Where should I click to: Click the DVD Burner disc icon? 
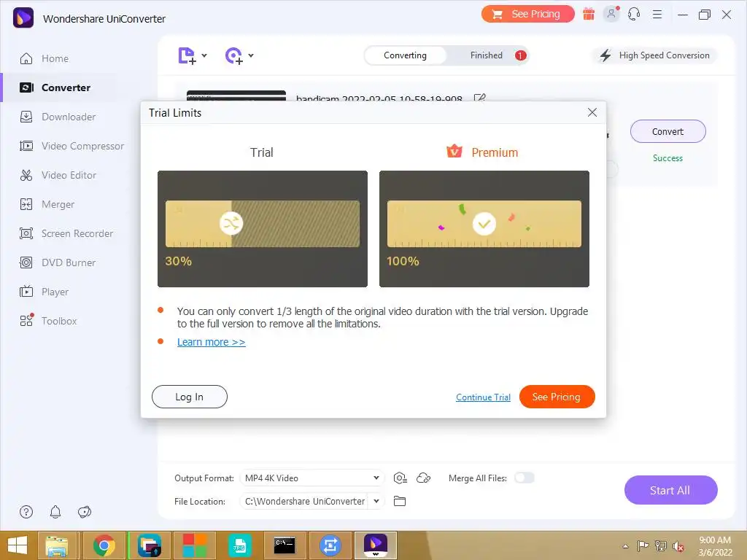pyautogui.click(x=26, y=262)
